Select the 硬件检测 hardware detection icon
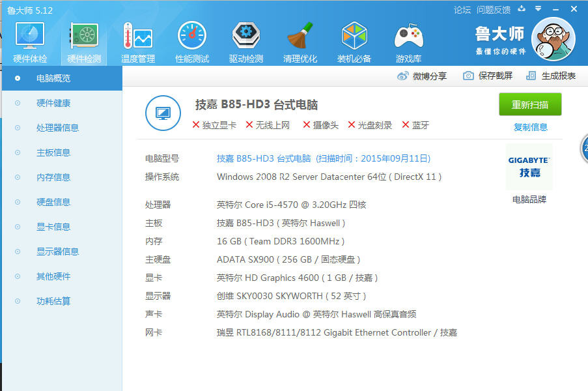Screen dimensions: 588x391 coord(84,42)
